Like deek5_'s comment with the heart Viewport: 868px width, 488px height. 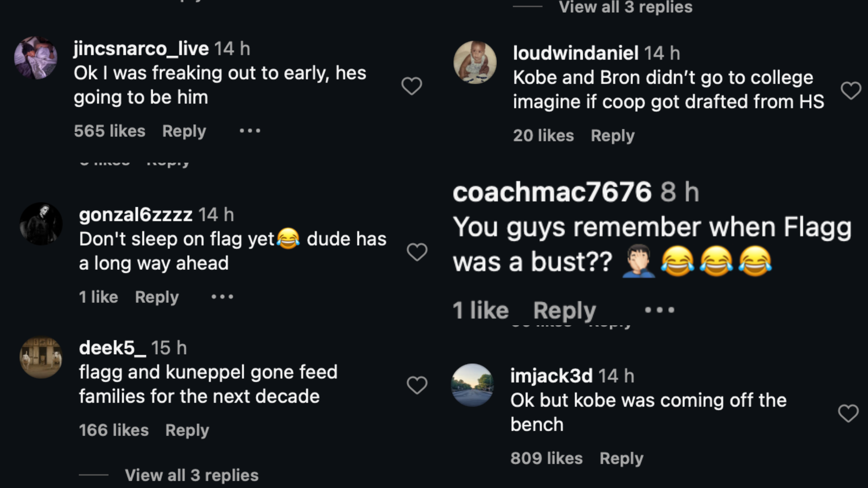tap(417, 385)
